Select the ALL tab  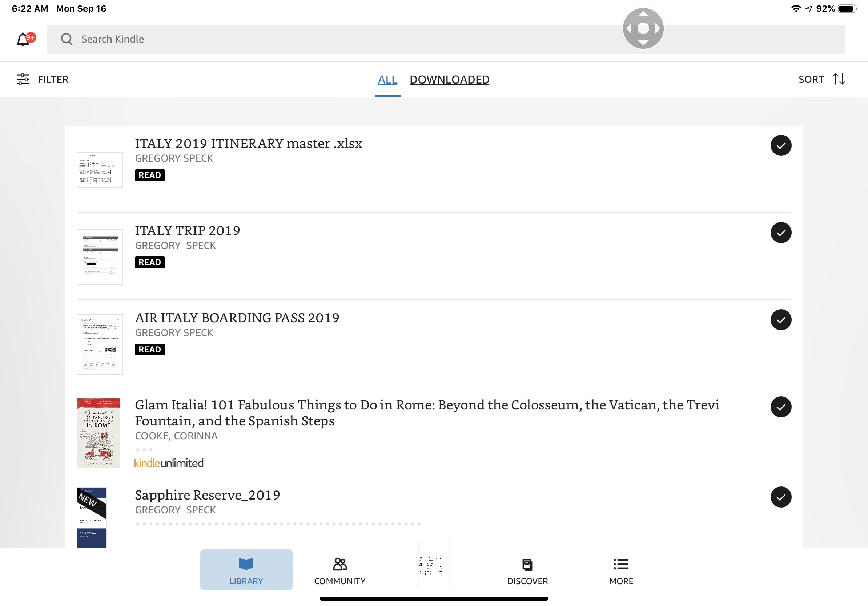[387, 79]
